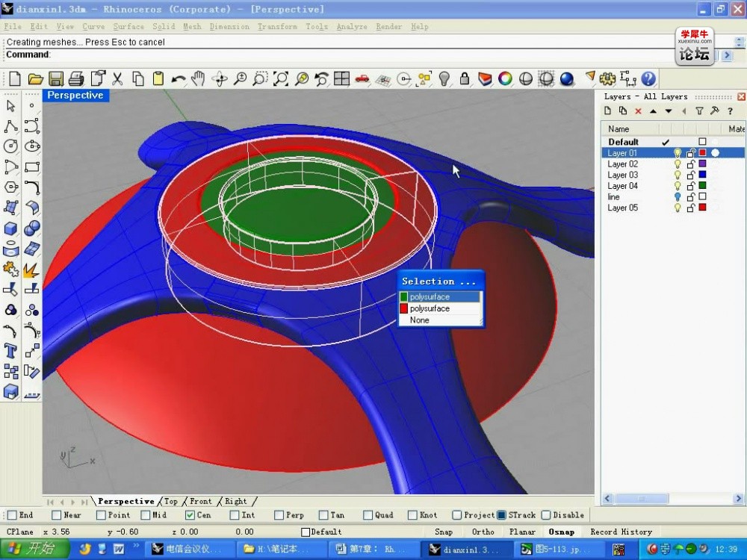Open the layer tools hammer menu
747x560 pixels.
(715, 111)
